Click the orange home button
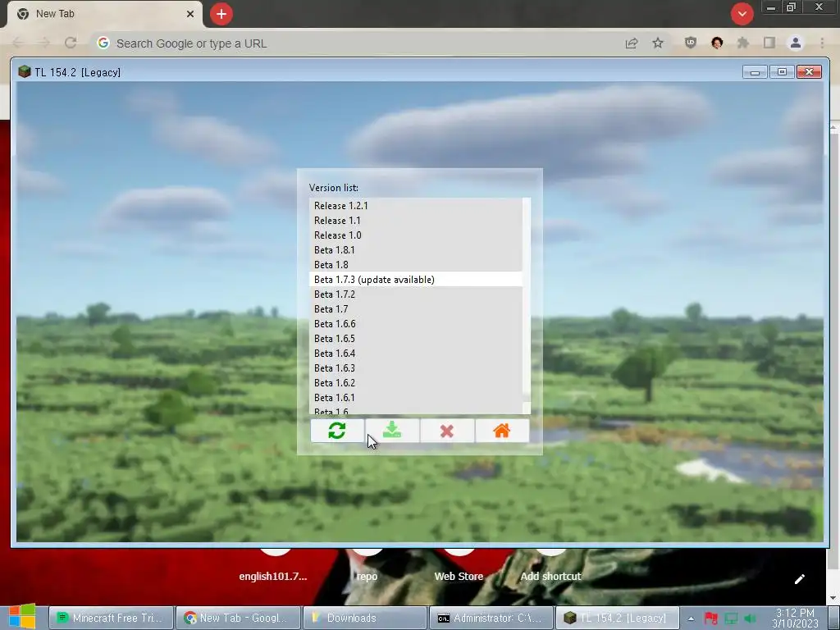The image size is (840, 630). click(x=502, y=431)
